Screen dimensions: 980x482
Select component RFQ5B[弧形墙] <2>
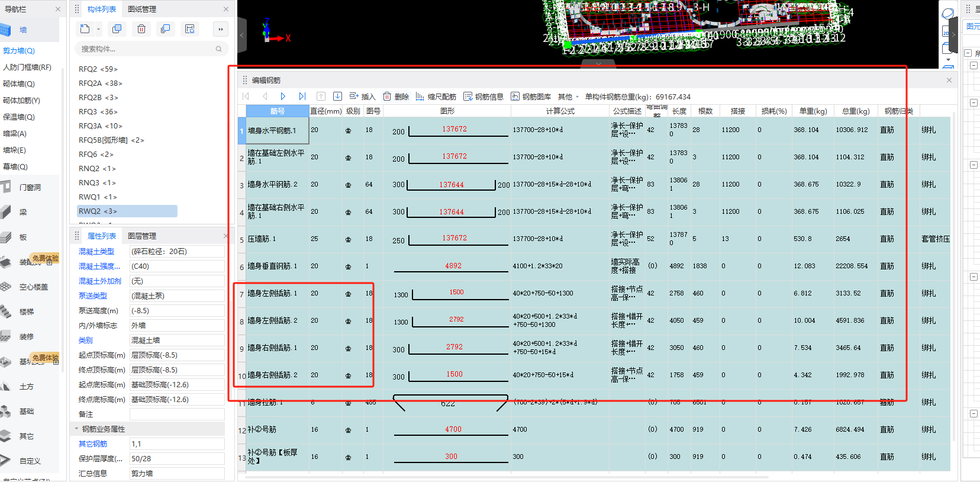click(x=111, y=140)
